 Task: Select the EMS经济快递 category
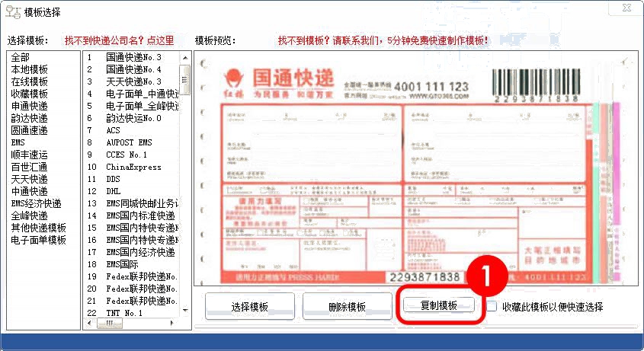pos(36,203)
